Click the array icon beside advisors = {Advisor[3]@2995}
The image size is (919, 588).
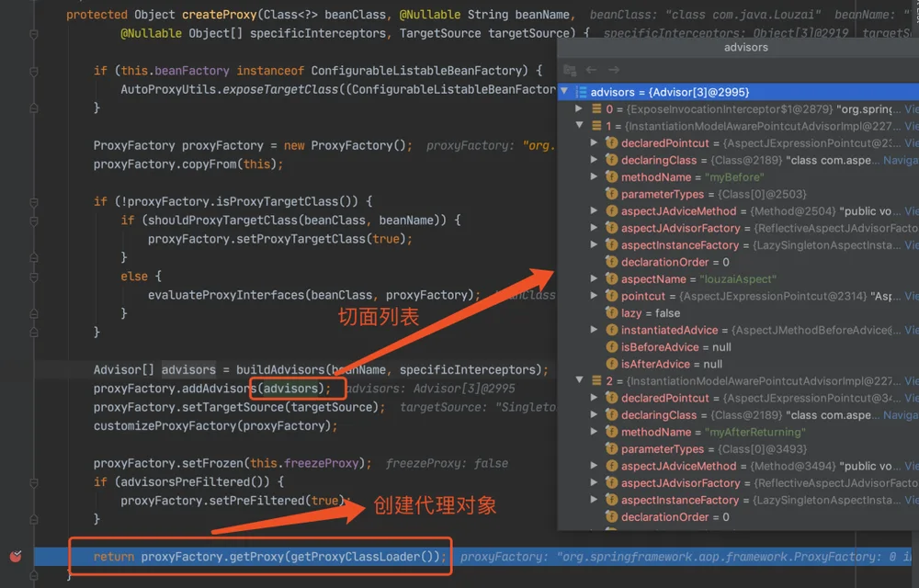click(x=582, y=92)
